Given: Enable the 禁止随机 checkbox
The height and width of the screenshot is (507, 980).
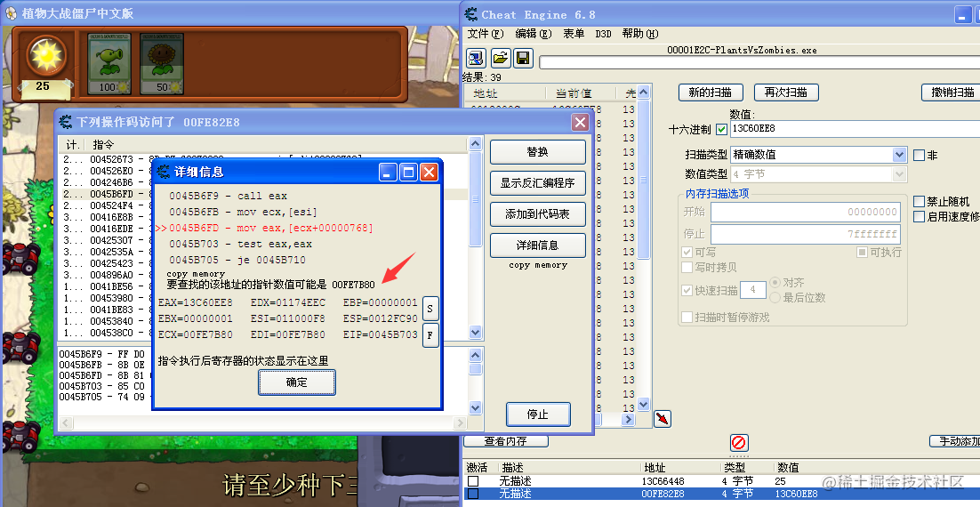Looking at the screenshot, I should [919, 201].
